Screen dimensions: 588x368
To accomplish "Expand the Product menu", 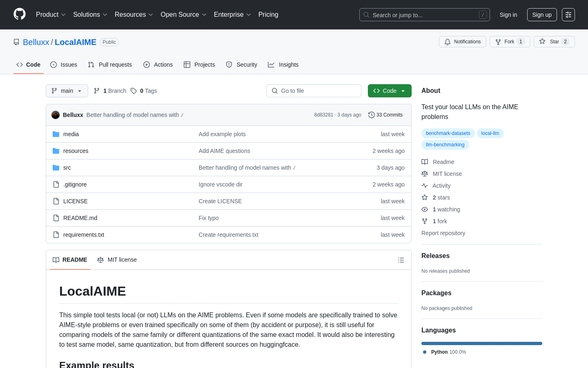I will [51, 15].
